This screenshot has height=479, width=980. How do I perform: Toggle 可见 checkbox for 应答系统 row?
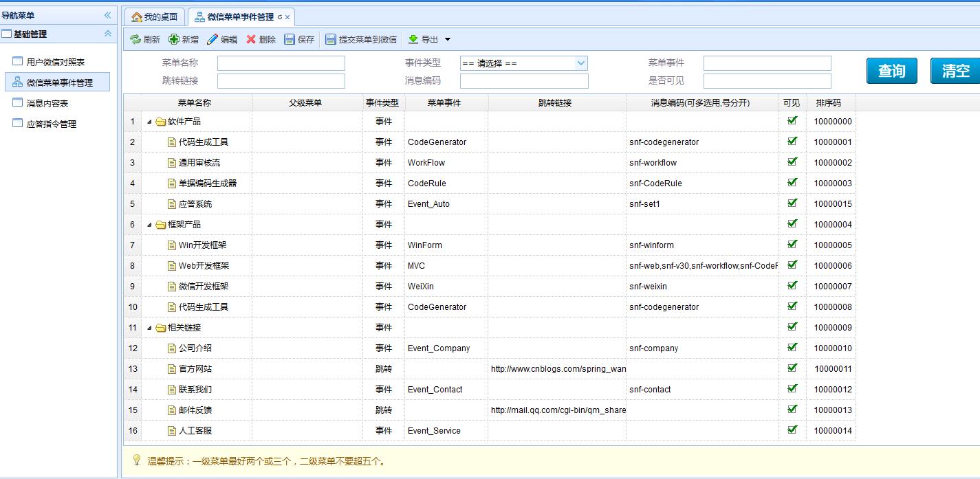(x=792, y=203)
